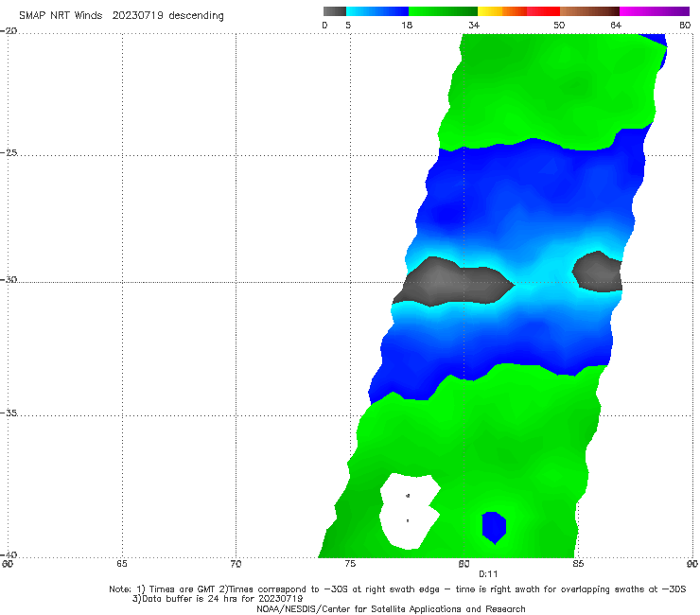Click the small blue spot inside the southern green region
The width and height of the screenshot is (700, 615).
[494, 527]
